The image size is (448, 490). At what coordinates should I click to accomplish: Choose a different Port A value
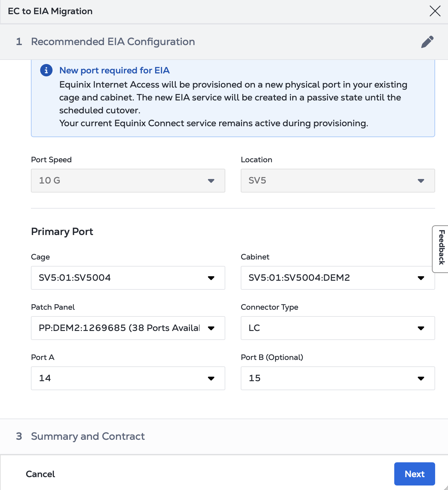pyautogui.click(x=128, y=378)
